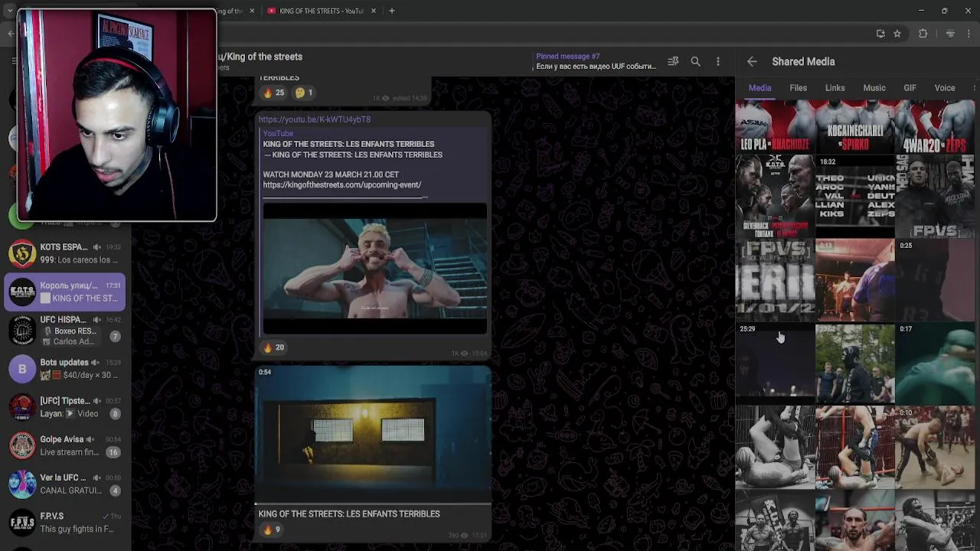Switch to the Links tab
The height and width of the screenshot is (551, 980).
click(x=835, y=88)
